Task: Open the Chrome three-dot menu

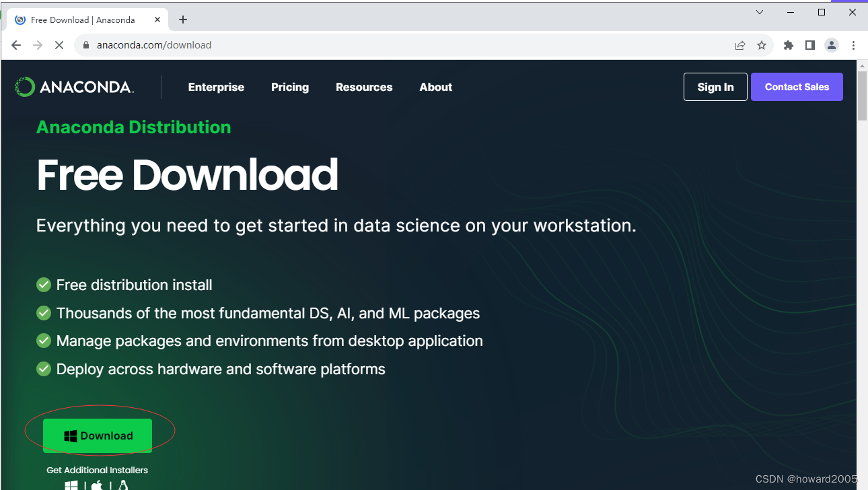Action: pos(853,45)
